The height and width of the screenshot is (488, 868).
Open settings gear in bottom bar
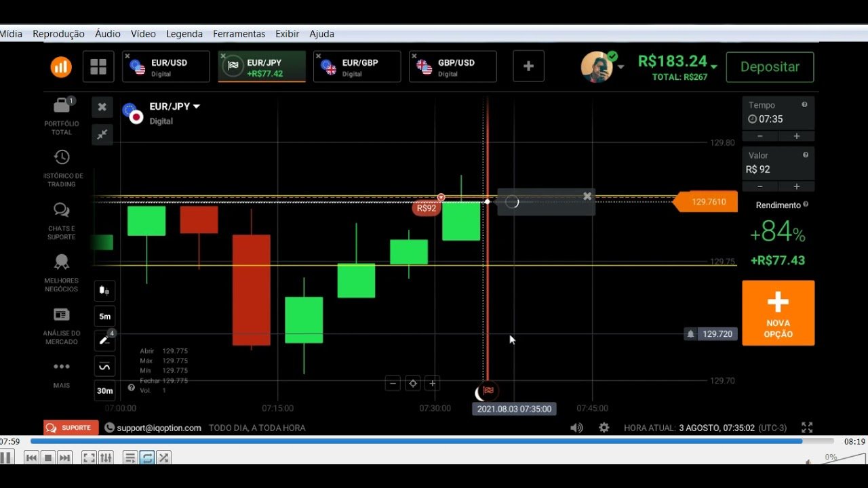[604, 428]
